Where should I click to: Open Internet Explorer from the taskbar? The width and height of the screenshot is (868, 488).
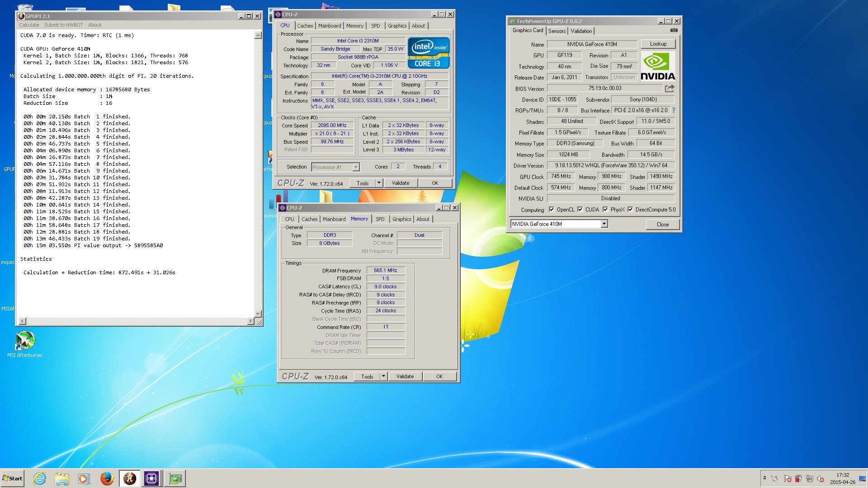coord(40,479)
